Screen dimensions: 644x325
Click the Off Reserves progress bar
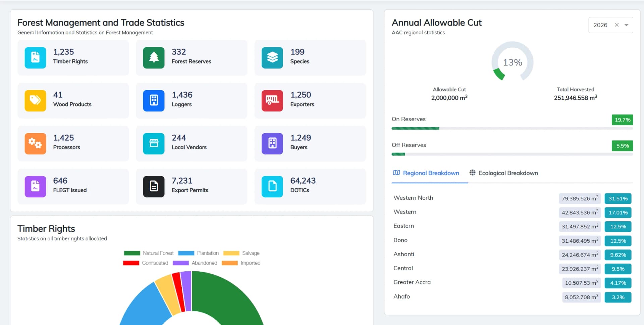(512, 154)
